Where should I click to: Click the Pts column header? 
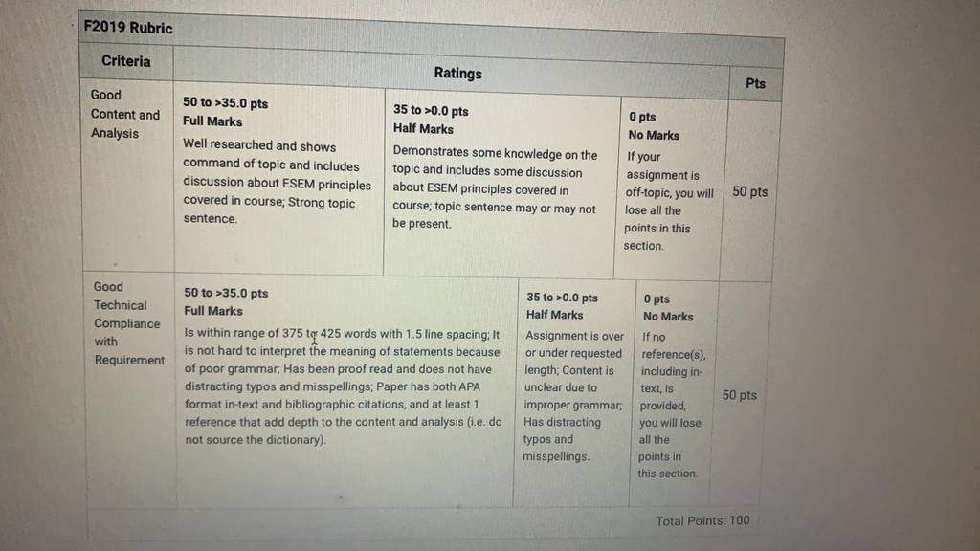coord(755,84)
